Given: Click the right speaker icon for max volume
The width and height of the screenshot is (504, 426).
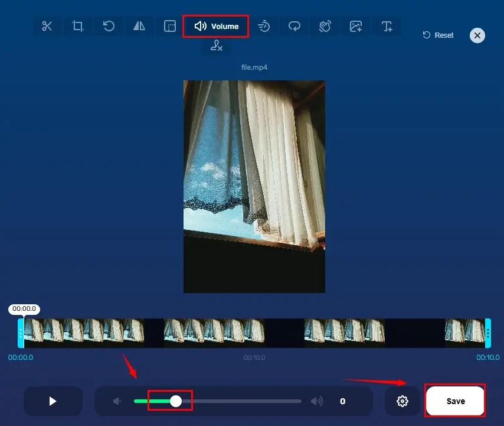Looking at the screenshot, I should pyautogui.click(x=316, y=401).
